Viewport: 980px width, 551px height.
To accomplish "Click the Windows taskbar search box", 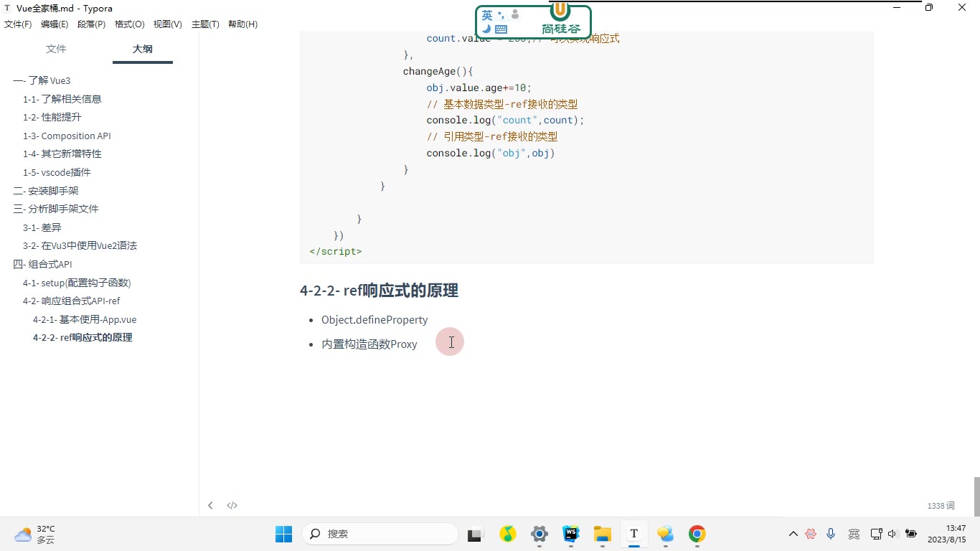I will coord(380,534).
